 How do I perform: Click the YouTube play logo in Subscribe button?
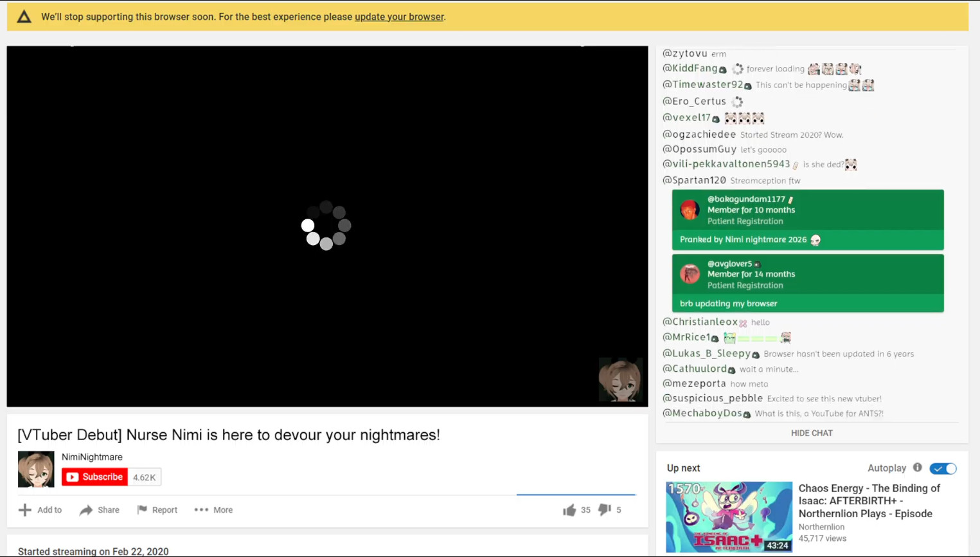point(72,477)
